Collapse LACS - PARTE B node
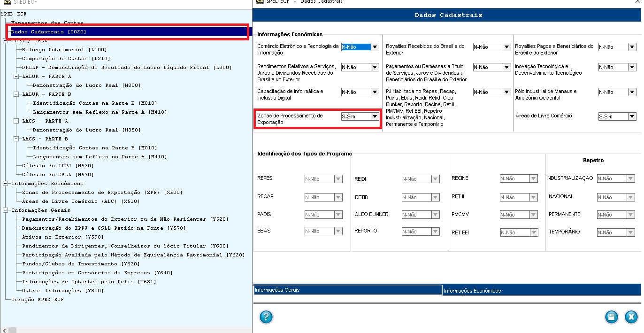Image resolution: width=644 pixels, height=333 pixels. pyautogui.click(x=16, y=139)
